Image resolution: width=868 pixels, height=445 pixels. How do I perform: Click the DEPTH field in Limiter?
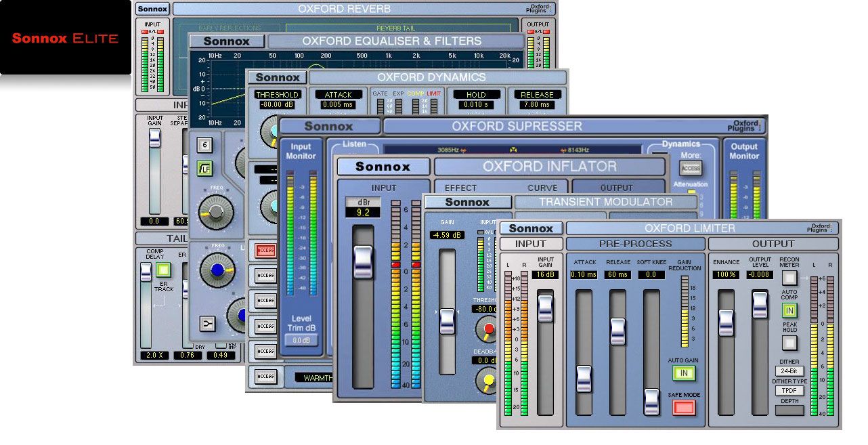789,410
